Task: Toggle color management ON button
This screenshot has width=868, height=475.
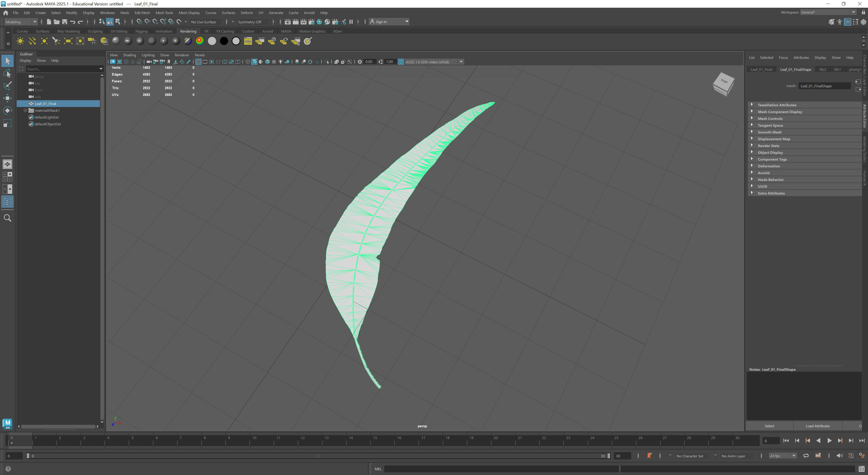Action: pyautogui.click(x=401, y=62)
